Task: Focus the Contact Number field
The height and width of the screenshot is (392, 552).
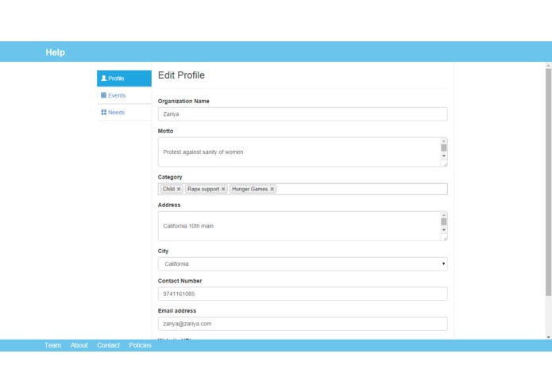Action: (x=303, y=294)
